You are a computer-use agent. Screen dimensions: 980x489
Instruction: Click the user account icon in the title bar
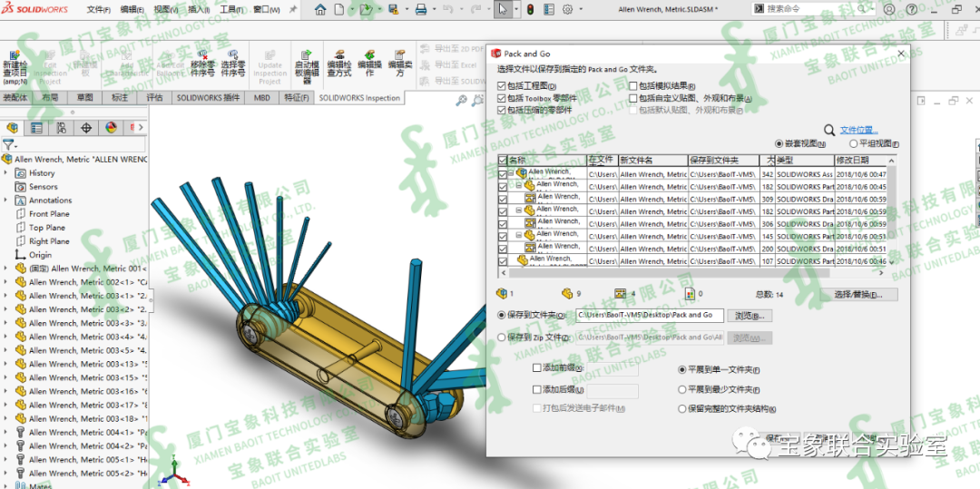tap(888, 9)
